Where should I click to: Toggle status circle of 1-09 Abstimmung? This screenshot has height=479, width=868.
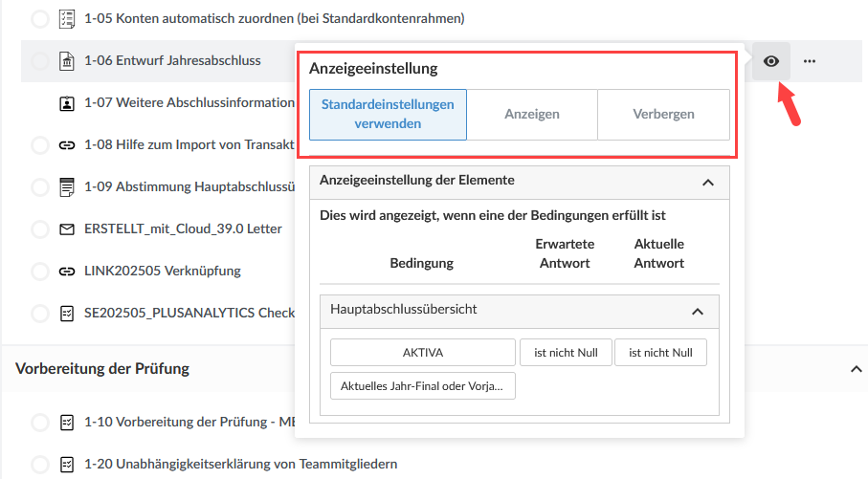(x=40, y=187)
